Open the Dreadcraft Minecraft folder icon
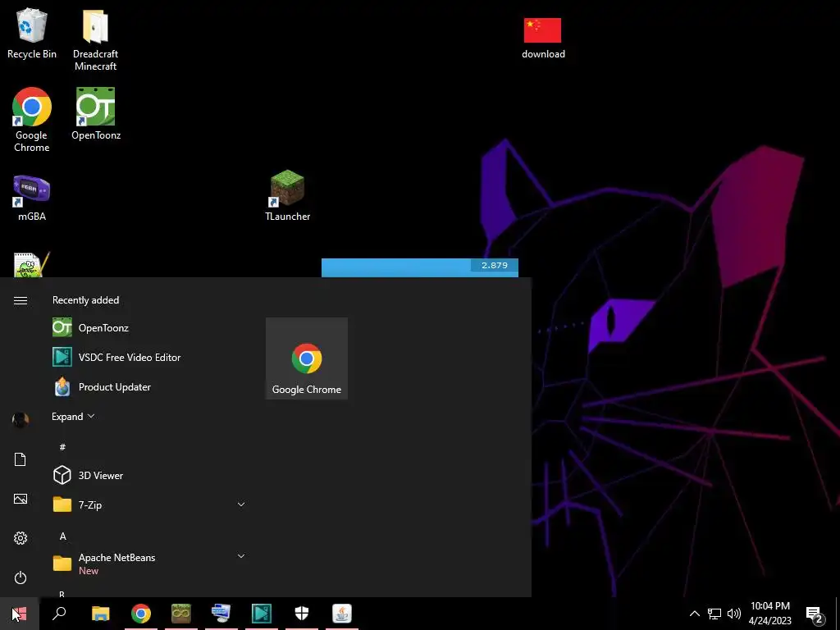Image resolution: width=840 pixels, height=630 pixels. tap(95, 39)
